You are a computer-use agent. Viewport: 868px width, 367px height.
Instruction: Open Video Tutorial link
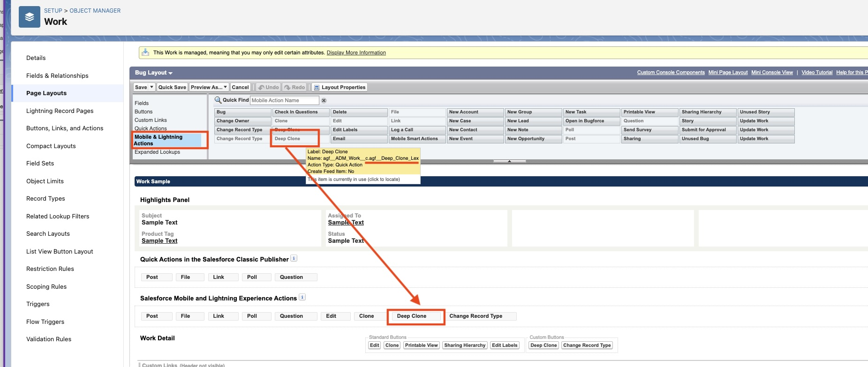pyautogui.click(x=817, y=72)
